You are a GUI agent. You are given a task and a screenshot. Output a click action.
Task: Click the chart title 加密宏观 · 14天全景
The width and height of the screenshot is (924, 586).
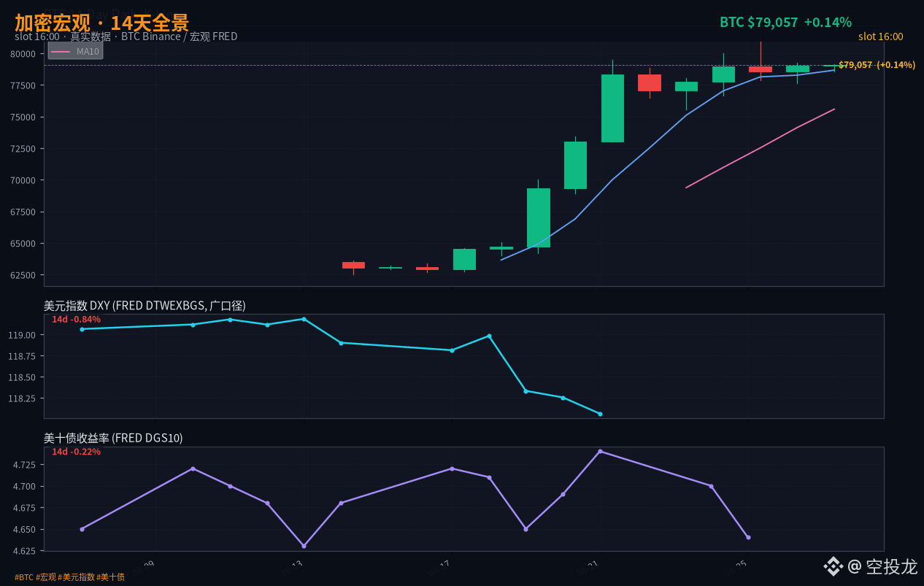click(101, 22)
